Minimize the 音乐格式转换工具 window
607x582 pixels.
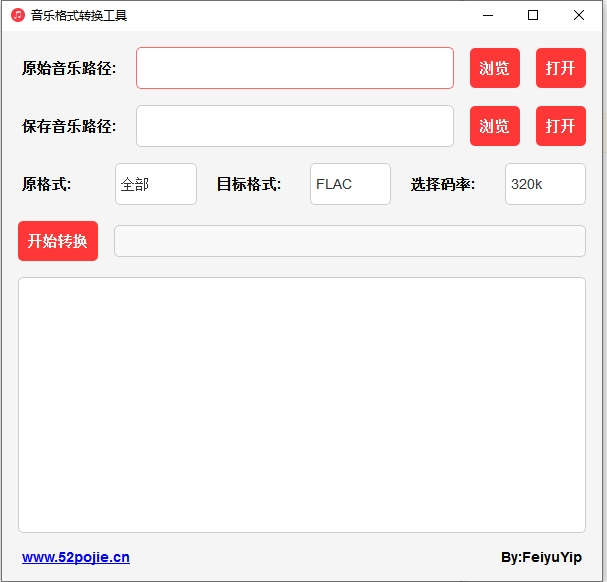488,15
